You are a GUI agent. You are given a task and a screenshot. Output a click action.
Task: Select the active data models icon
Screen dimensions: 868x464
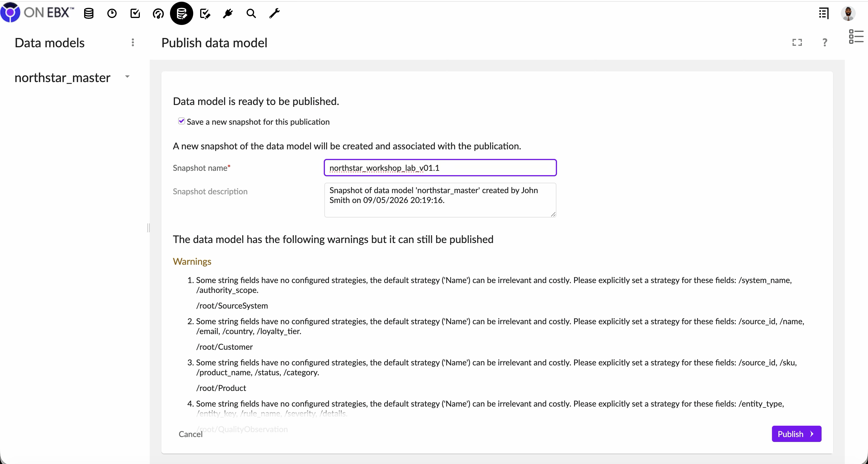[182, 13]
